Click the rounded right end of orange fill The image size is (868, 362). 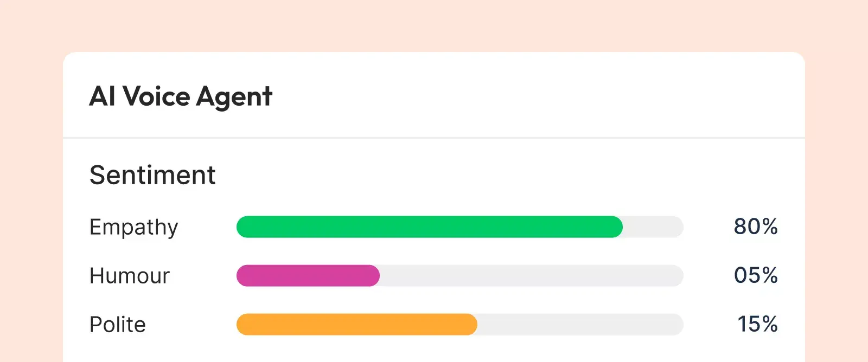point(472,325)
